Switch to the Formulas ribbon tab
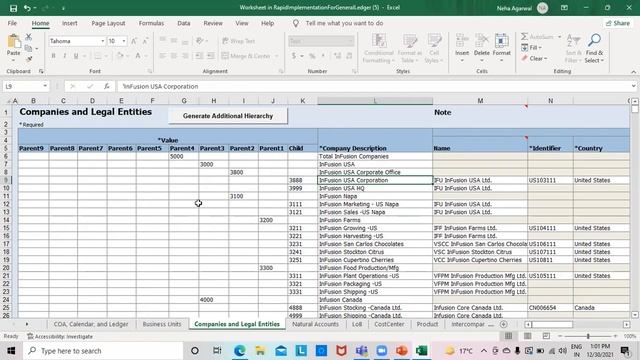Screen dimensions: 640x360 [151, 23]
